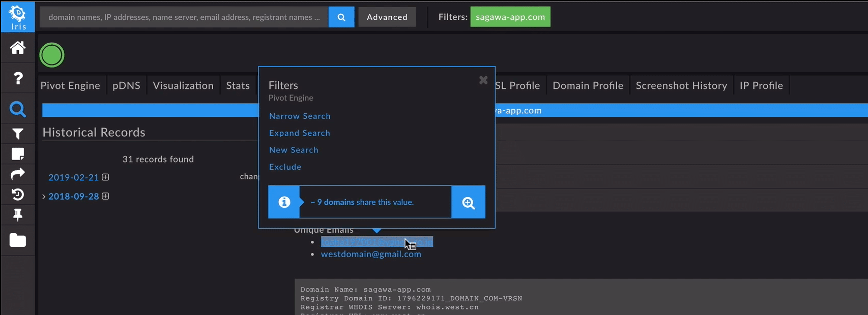The width and height of the screenshot is (868, 315).
Task: Open the filter funnel sidebar icon
Action: (18, 134)
